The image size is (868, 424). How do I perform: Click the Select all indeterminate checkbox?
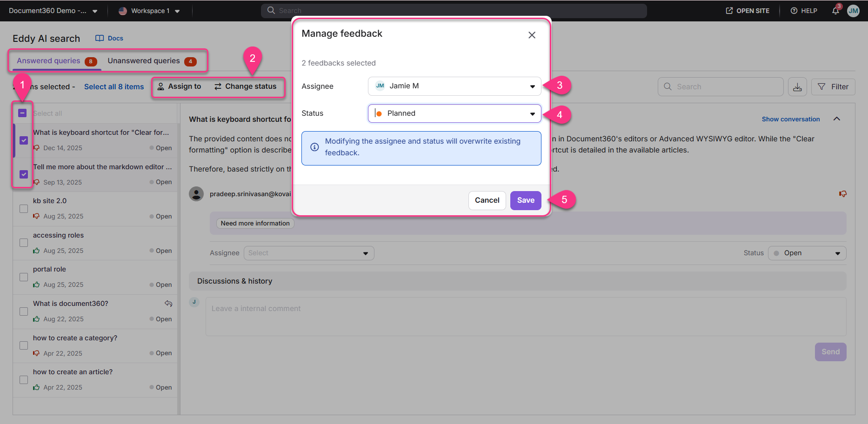[22, 113]
